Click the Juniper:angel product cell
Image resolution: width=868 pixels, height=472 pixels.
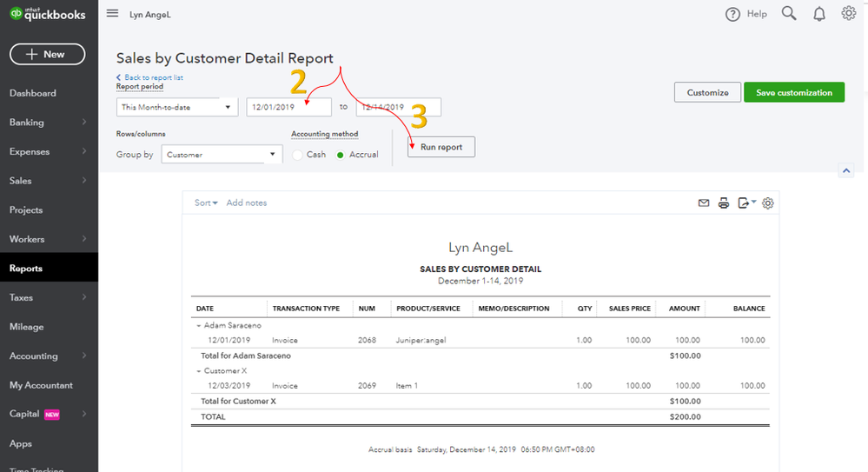(x=421, y=340)
